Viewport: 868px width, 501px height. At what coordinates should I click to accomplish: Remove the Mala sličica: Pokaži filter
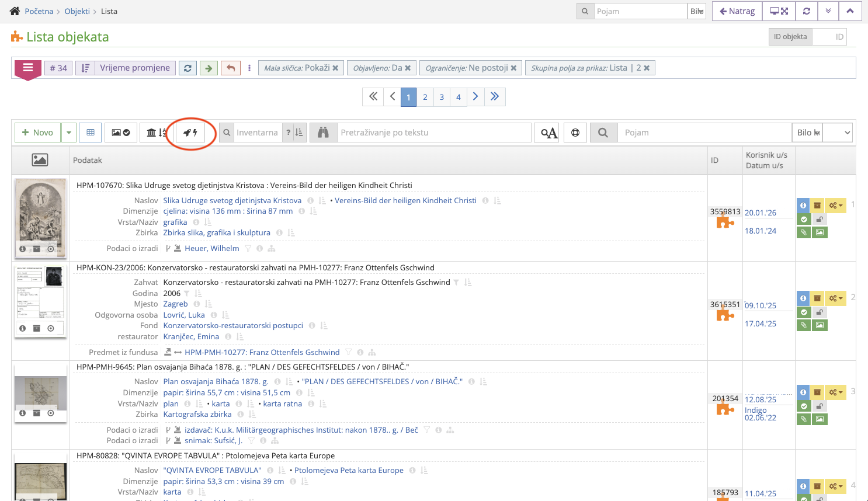point(335,68)
